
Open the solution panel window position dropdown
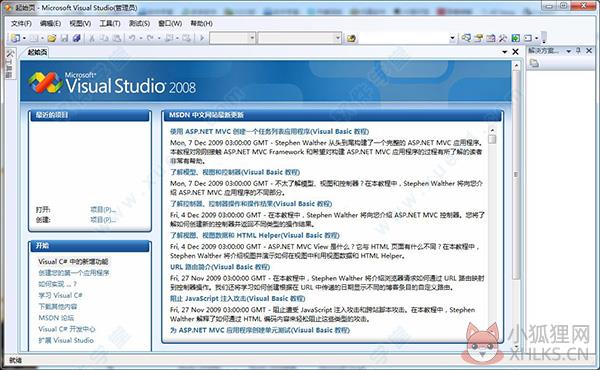tap(569, 51)
